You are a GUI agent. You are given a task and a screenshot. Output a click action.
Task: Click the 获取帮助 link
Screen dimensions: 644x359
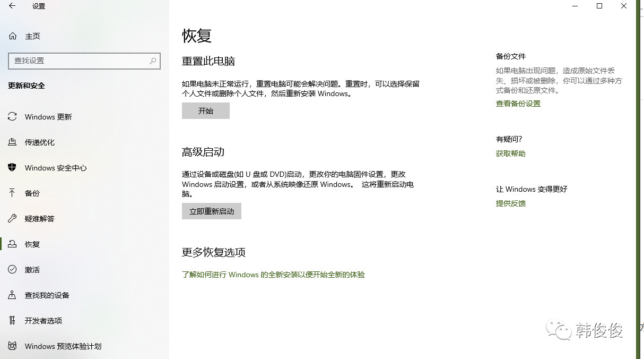(510, 153)
